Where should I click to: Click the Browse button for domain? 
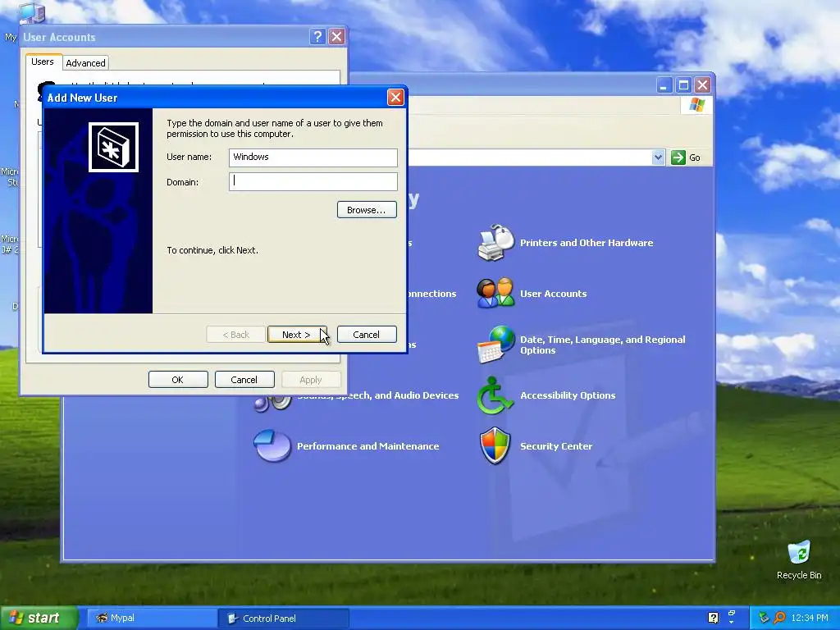367,210
